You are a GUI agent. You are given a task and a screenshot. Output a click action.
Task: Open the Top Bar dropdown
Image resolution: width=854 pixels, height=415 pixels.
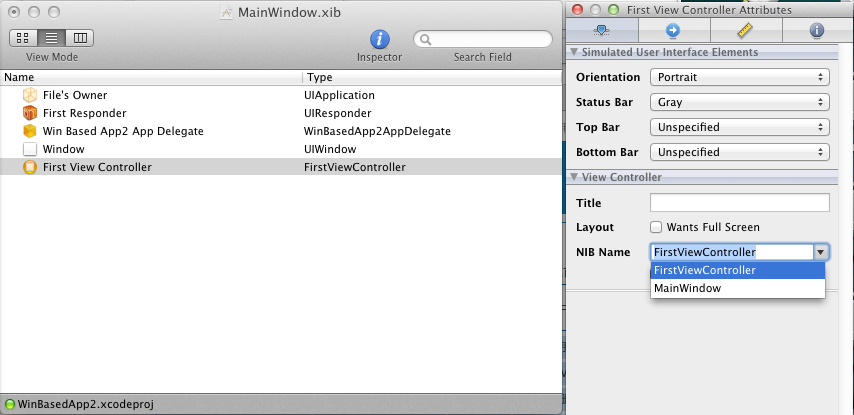[x=740, y=127]
